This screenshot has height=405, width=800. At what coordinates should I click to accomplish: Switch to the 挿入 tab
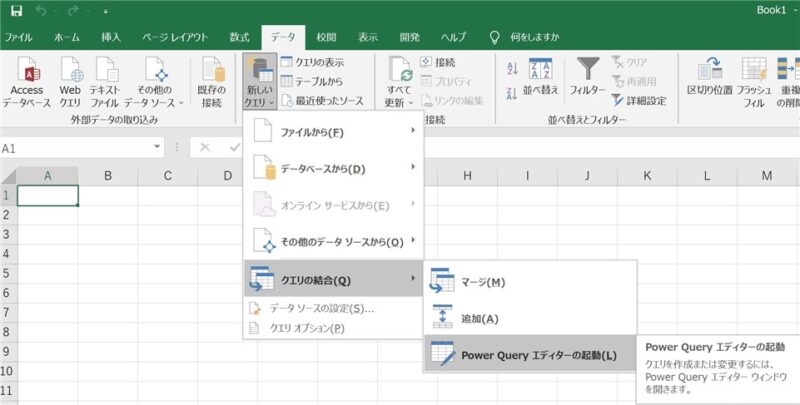(111, 37)
